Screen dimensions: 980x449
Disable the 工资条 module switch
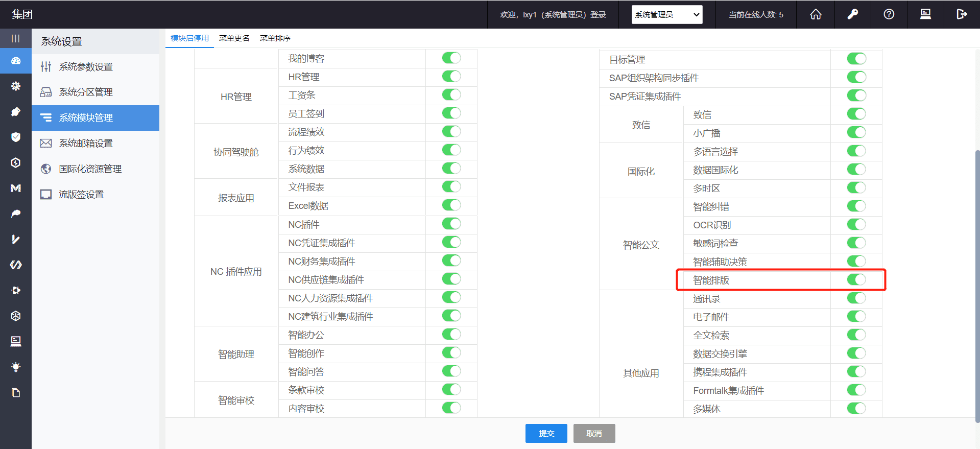451,95
